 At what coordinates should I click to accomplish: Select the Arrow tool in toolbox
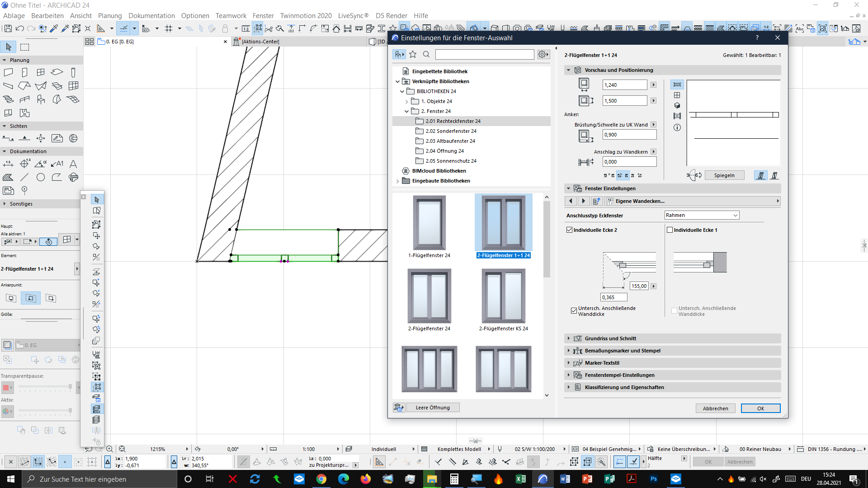[9, 47]
